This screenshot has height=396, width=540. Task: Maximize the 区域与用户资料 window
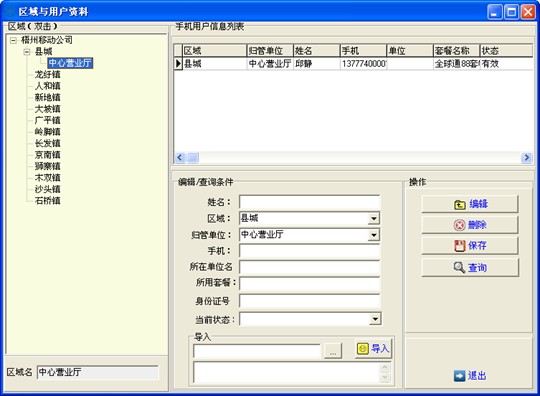pyautogui.click(x=511, y=12)
